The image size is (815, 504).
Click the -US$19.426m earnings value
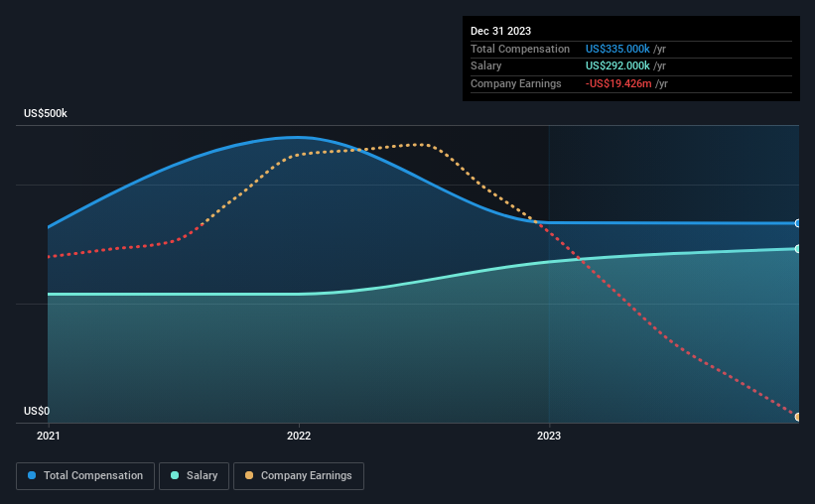coord(618,83)
